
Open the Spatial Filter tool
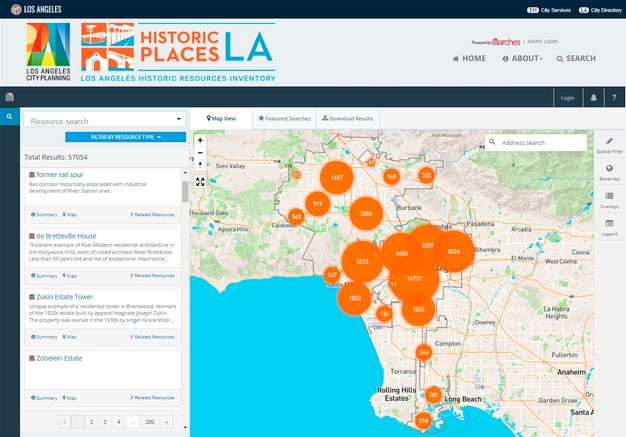point(610,147)
